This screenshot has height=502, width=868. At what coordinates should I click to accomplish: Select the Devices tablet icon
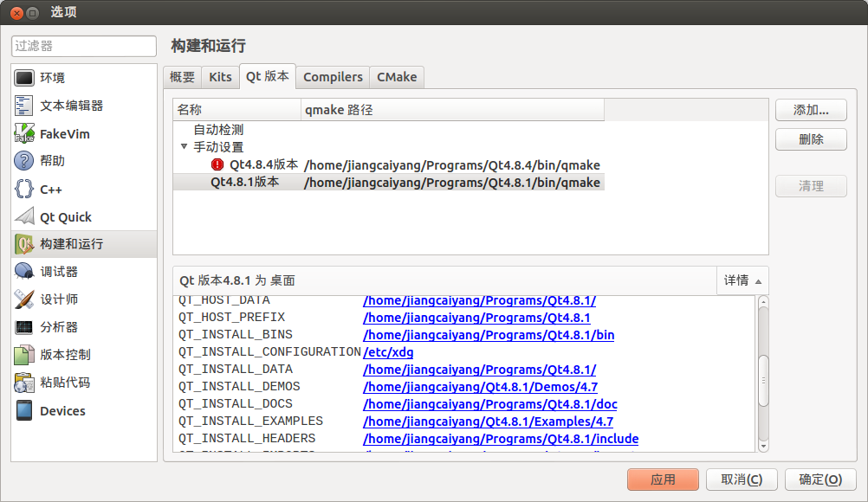(24, 410)
